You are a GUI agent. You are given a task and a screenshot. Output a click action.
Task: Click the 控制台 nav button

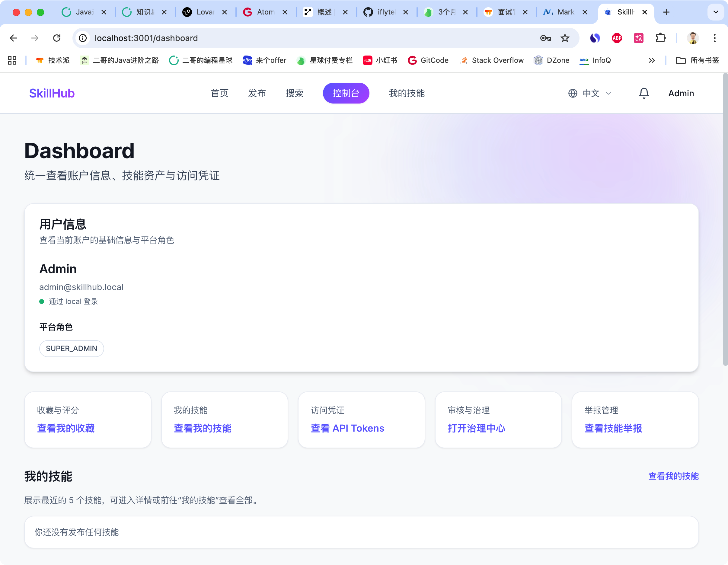coord(346,93)
